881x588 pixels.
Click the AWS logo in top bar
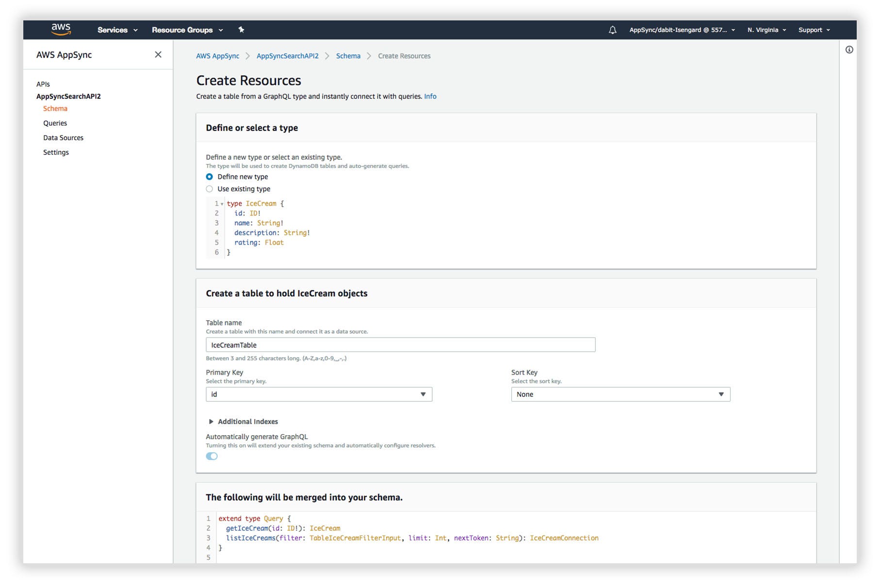[x=61, y=29]
